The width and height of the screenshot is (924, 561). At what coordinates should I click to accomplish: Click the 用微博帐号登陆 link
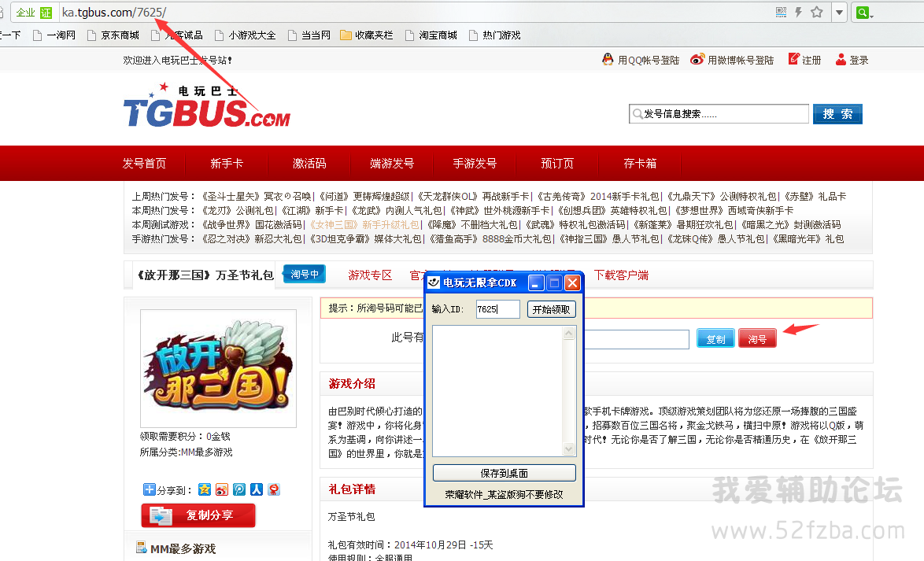click(740, 60)
